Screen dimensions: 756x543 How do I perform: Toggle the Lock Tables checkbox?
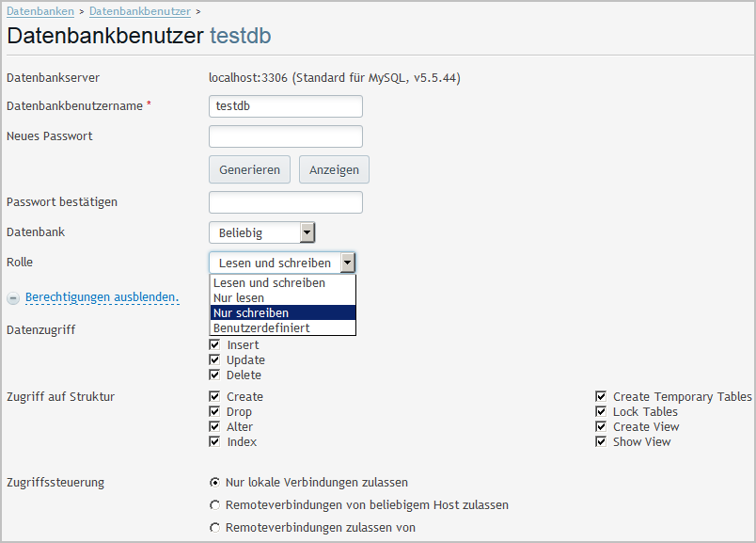(x=601, y=411)
